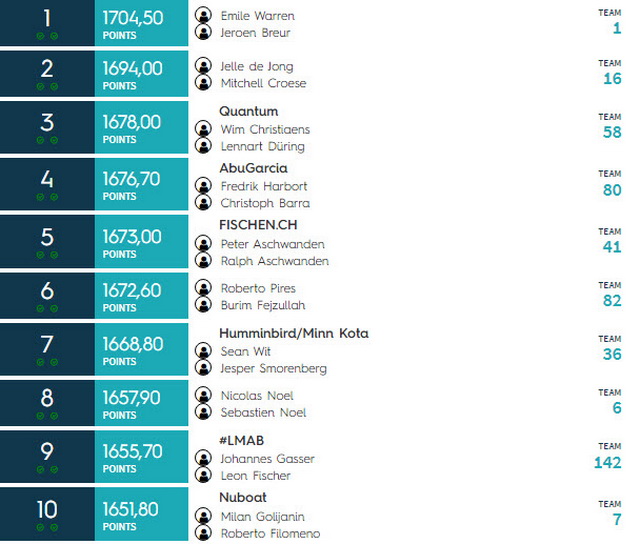Open the Nuboat team name
The image size is (640, 544).
[x=243, y=497]
